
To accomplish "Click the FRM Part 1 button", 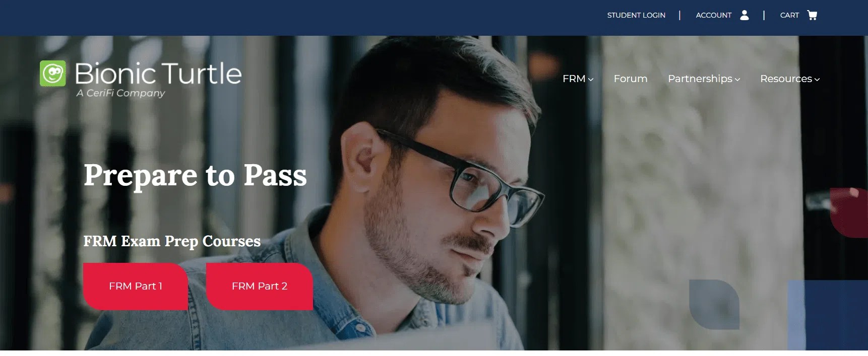I will tap(136, 286).
